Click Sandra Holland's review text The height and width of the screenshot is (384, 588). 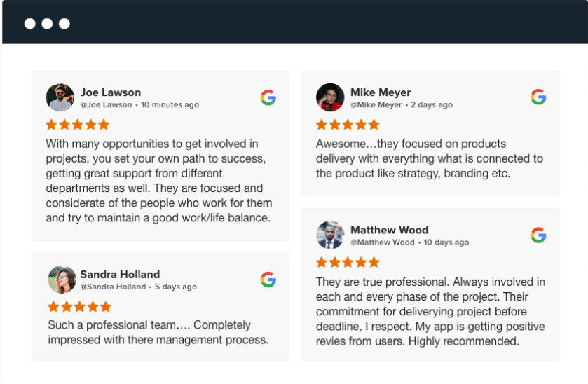pos(158,332)
